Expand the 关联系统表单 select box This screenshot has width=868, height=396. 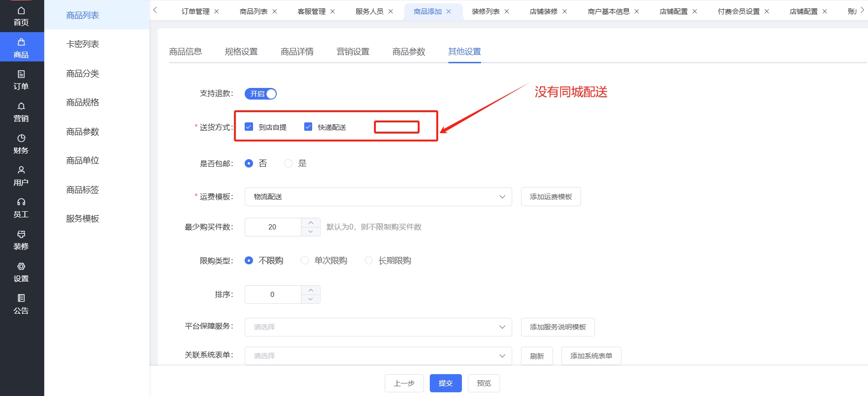[x=378, y=356]
